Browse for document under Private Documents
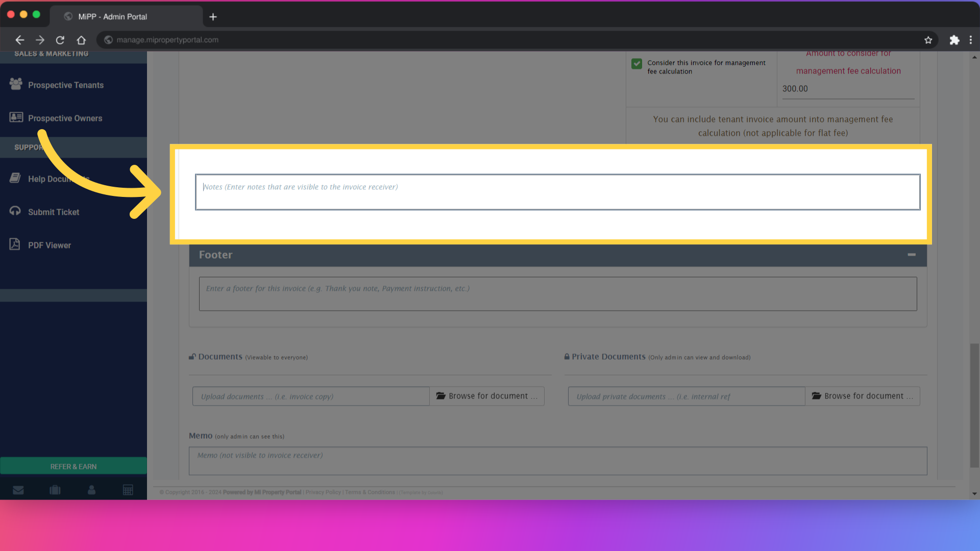This screenshot has width=980, height=551. tap(863, 396)
